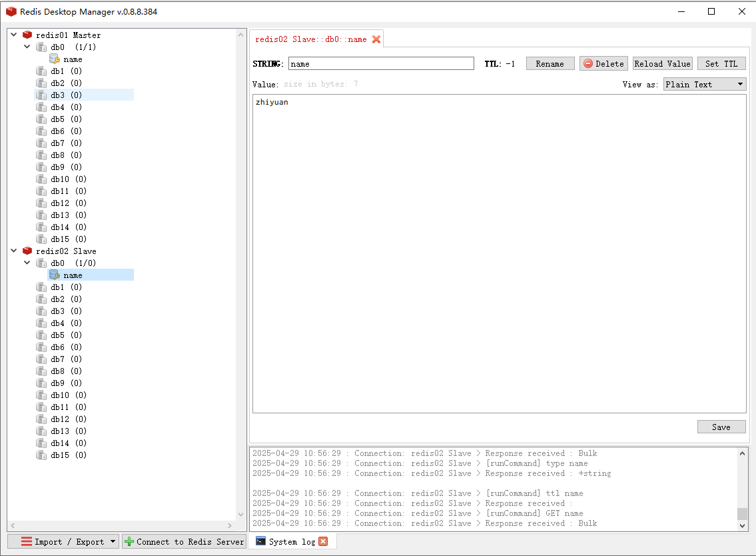This screenshot has height=556, width=756.
Task: Close the System log tab
Action: point(323,541)
